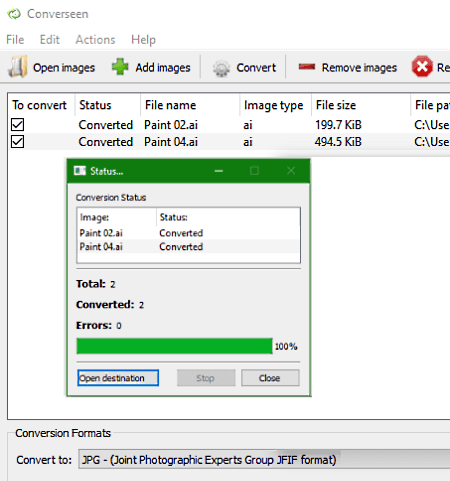Click the file path cell of Paint 04.ai
The width and height of the screenshot is (450, 481).
pos(431,142)
